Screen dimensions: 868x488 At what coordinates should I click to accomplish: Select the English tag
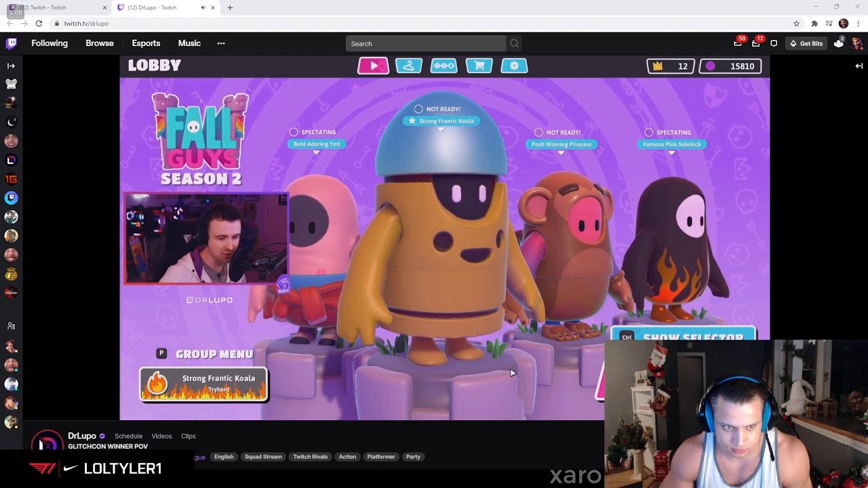click(224, 457)
